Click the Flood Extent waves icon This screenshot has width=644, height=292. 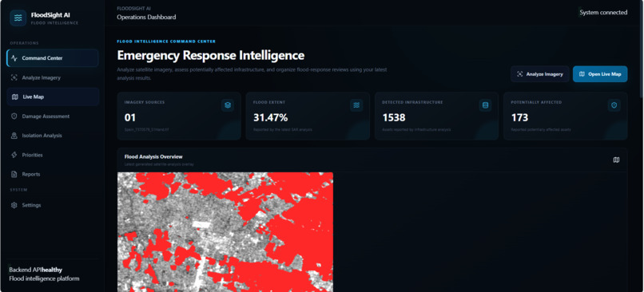pos(356,105)
